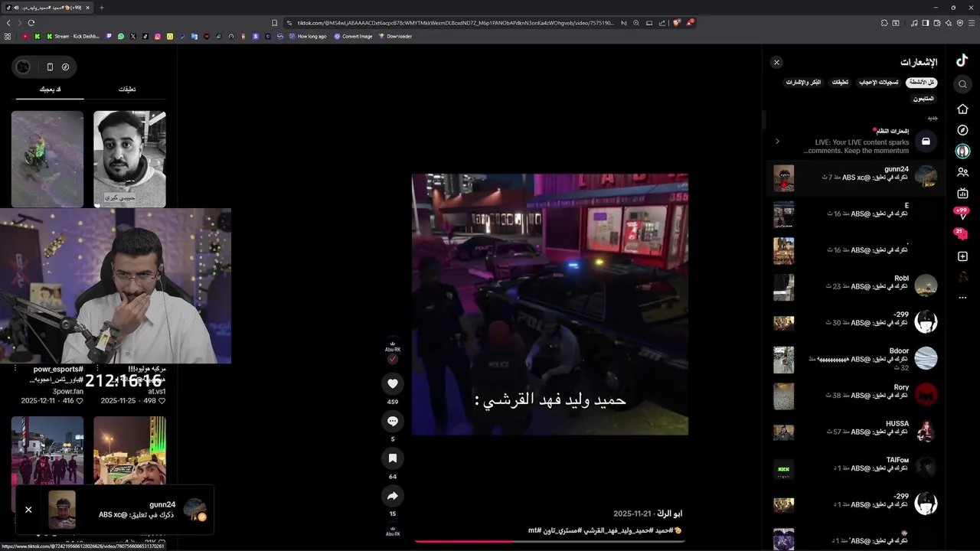Open TAIFoм mention notification
The height and width of the screenshot is (551, 980).
click(x=855, y=467)
